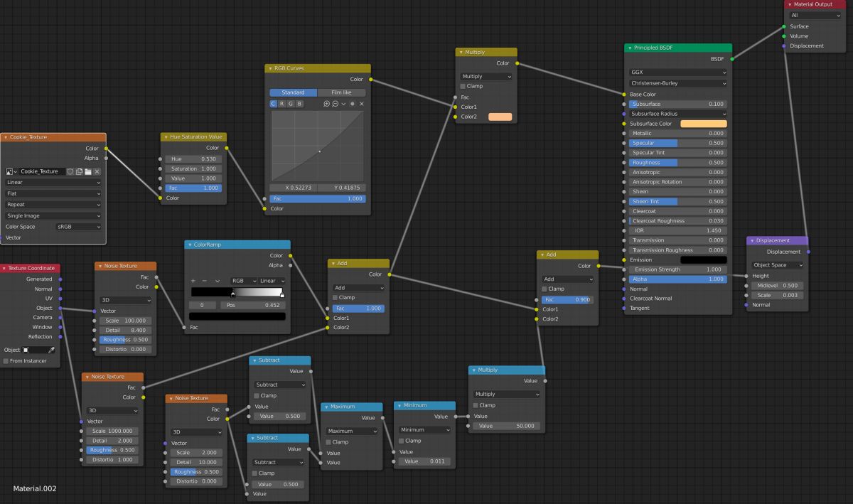This screenshot has height=504, width=853.
Task: Open the Linear interpolation dropdown in Cookie_Texture
Action: [53, 182]
